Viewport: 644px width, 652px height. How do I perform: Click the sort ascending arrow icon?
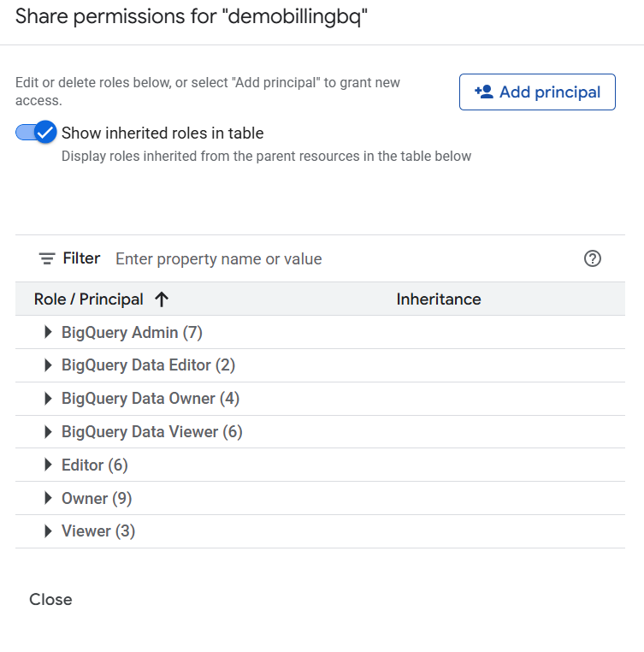[x=162, y=299]
